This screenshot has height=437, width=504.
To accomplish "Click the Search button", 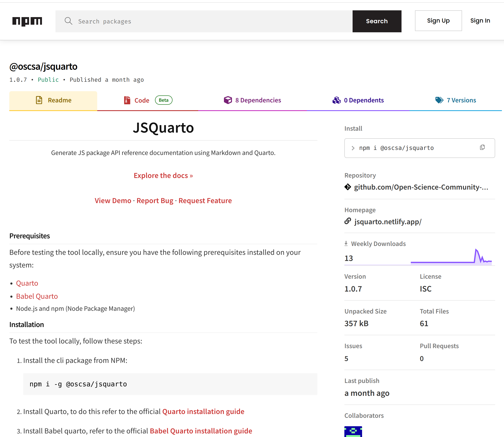I will coord(377,21).
